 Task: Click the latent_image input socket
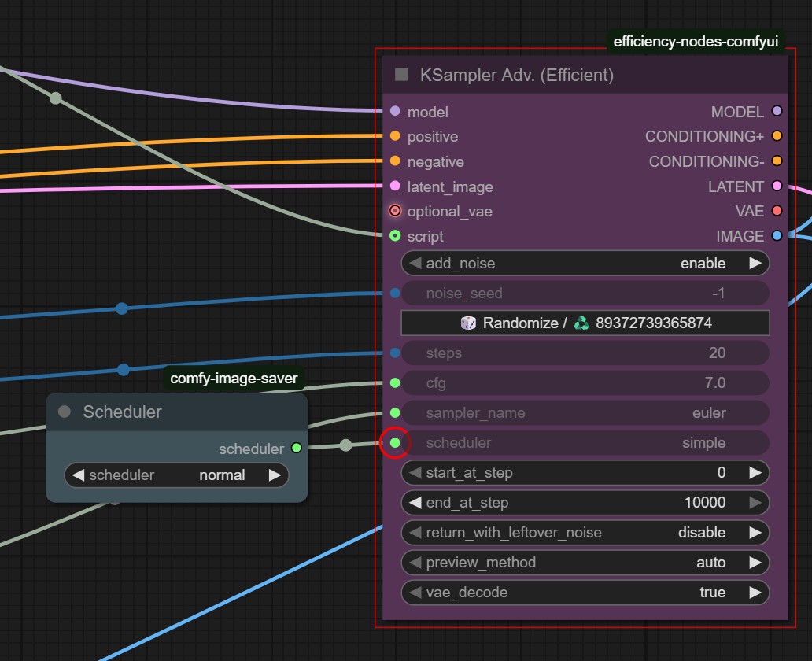pyautogui.click(x=395, y=186)
